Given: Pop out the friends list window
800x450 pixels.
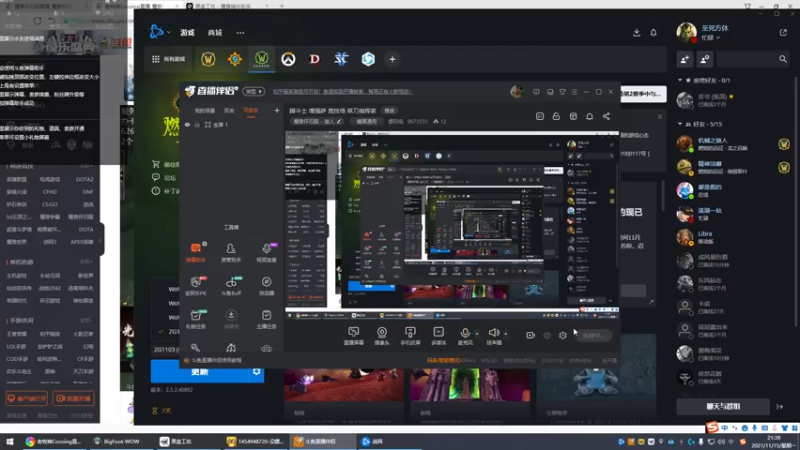Looking at the screenshot, I should [783, 33].
